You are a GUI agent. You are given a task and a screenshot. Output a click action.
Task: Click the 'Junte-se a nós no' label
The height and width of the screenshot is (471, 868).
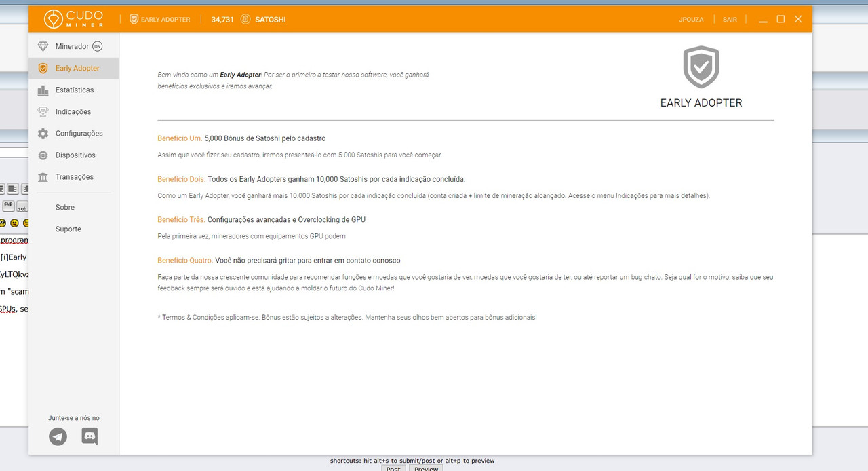(x=74, y=418)
